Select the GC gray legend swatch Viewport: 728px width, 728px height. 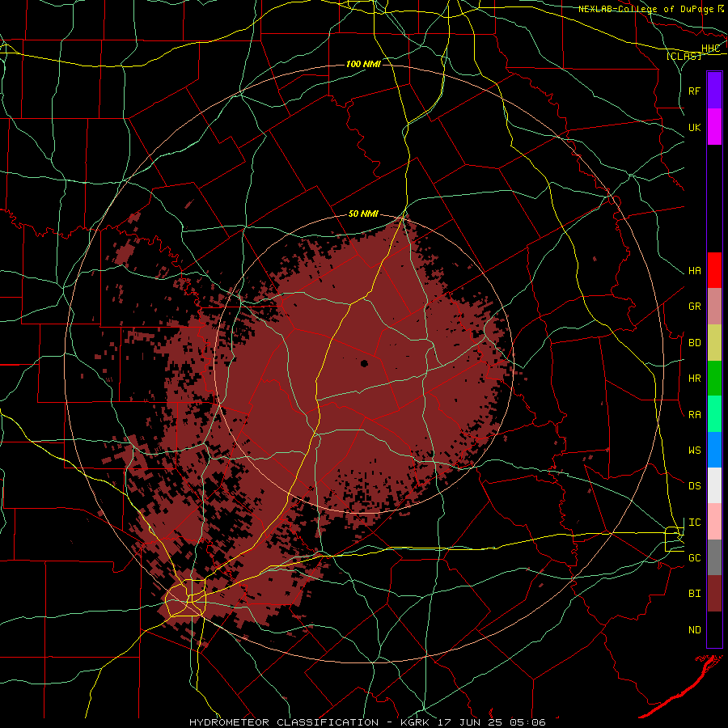coord(714,557)
